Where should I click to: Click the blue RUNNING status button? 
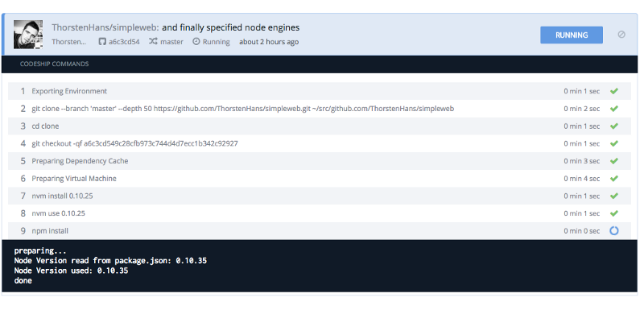(x=572, y=35)
